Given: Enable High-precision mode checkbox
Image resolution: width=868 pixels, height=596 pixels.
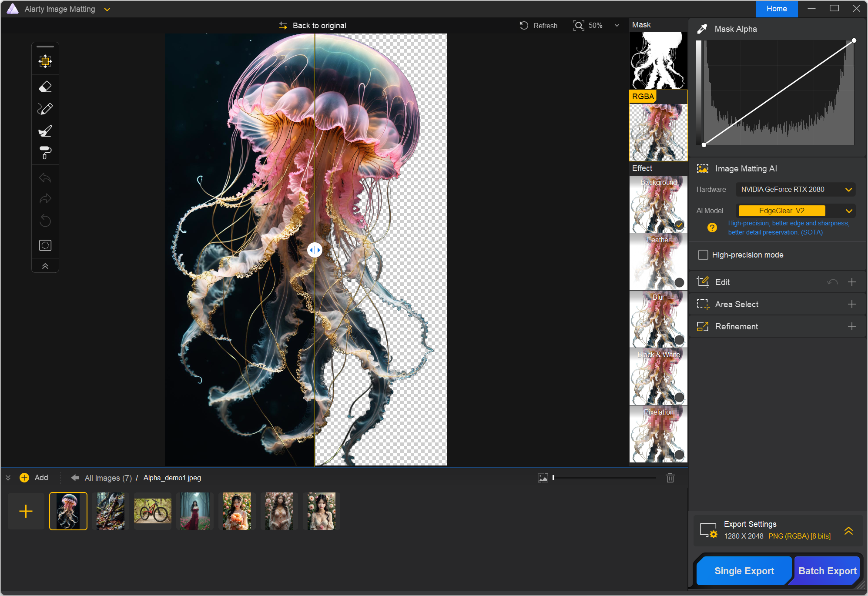Looking at the screenshot, I should tap(703, 255).
